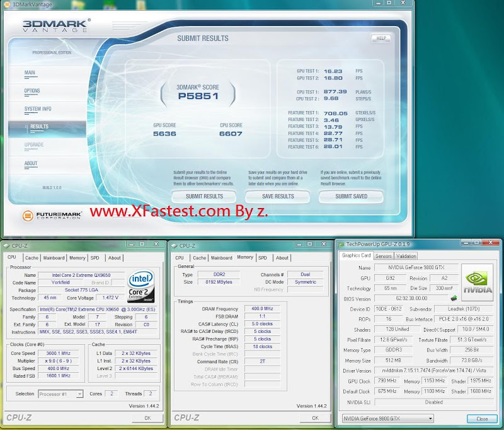This screenshot has width=504, height=430.
Task: Select Memory tab in memory CPU-Z window
Action: [x=245, y=257]
